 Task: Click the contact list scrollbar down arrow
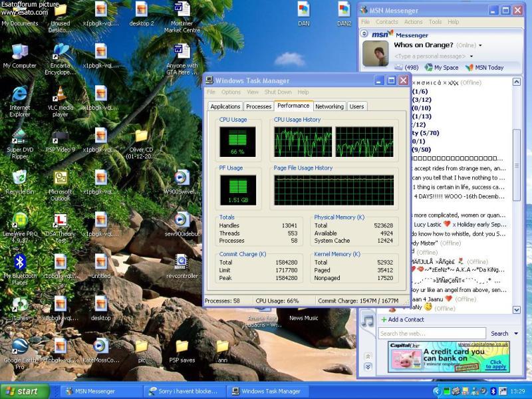(517, 310)
